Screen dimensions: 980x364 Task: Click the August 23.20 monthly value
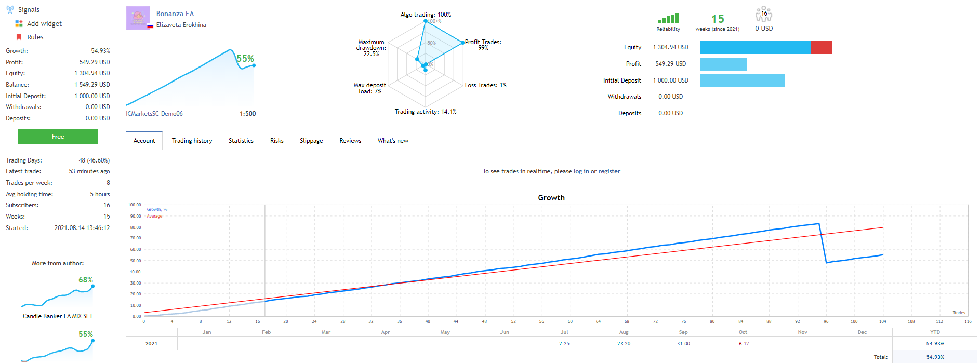coord(624,344)
